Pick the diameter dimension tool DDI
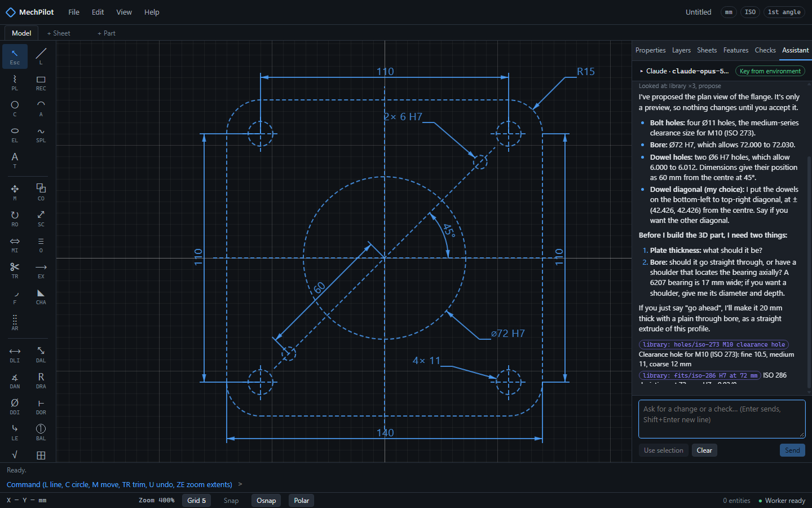The width and height of the screenshot is (812, 508). pyautogui.click(x=15, y=406)
